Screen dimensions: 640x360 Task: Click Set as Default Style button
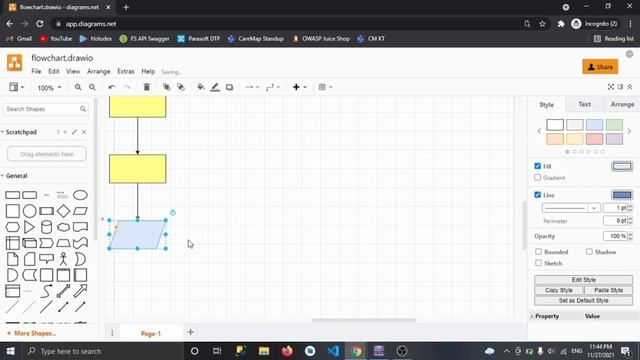pyautogui.click(x=583, y=300)
